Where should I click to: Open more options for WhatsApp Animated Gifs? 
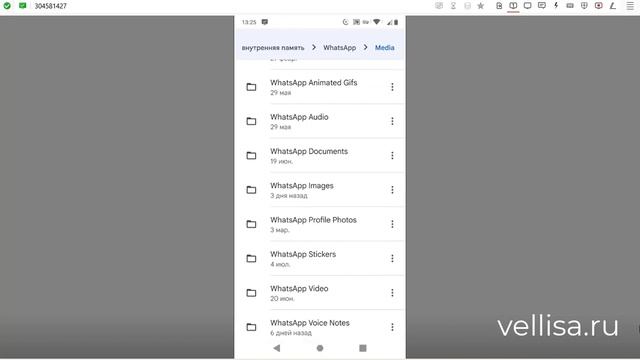click(x=392, y=87)
